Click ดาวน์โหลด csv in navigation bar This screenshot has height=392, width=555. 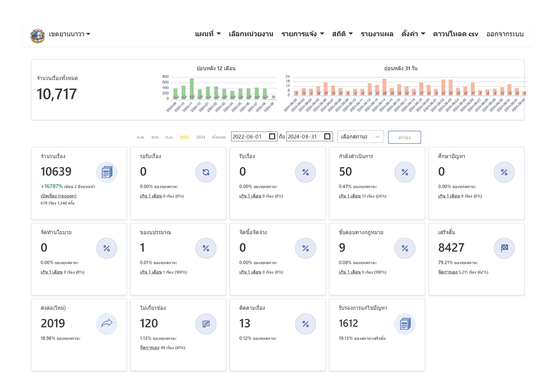click(455, 34)
